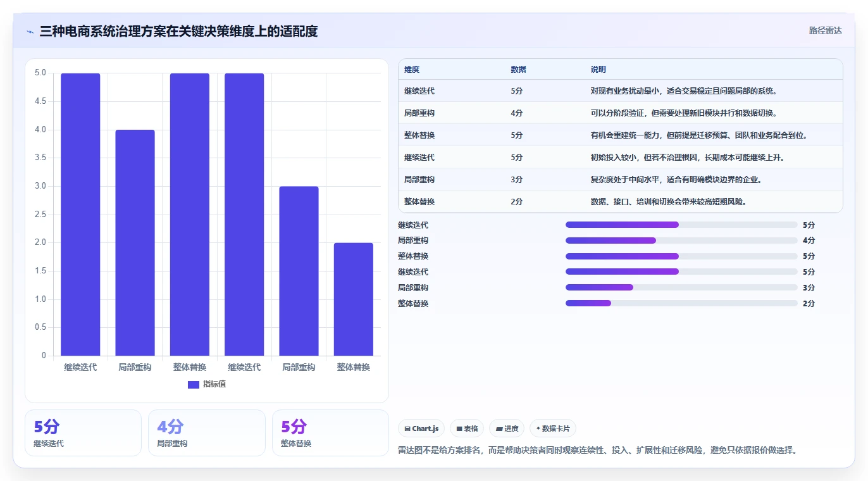
Task: Click the page title 三种电商系统治理方案在关键决策维度上的适配度
Action: click(x=178, y=31)
